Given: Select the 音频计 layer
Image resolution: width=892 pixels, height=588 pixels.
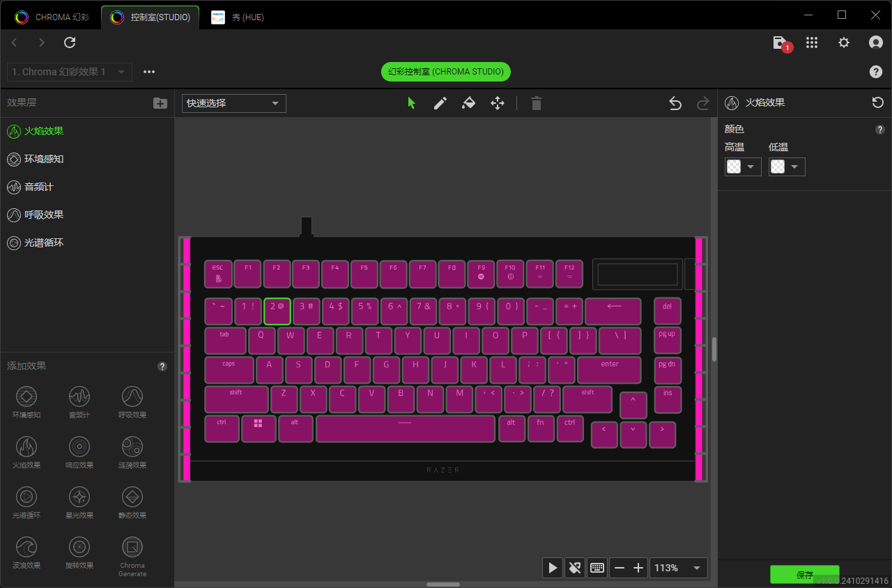Looking at the screenshot, I should [87, 187].
